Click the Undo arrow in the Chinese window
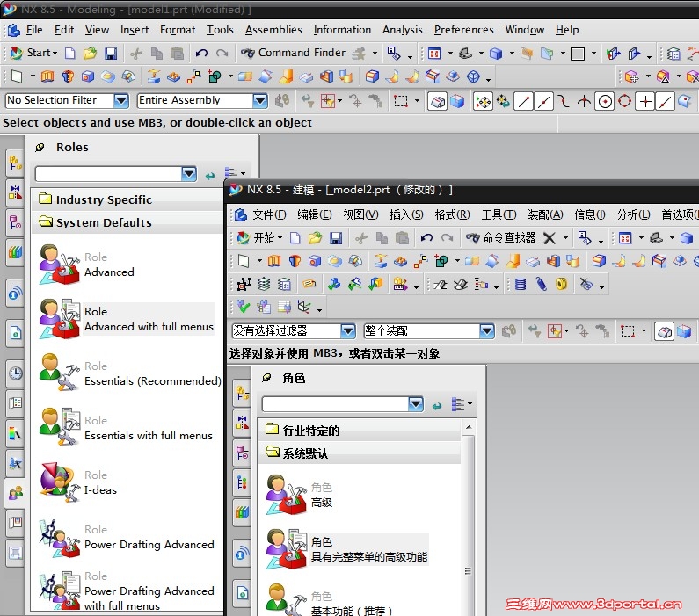Image resolution: width=699 pixels, height=616 pixels. coord(426,238)
